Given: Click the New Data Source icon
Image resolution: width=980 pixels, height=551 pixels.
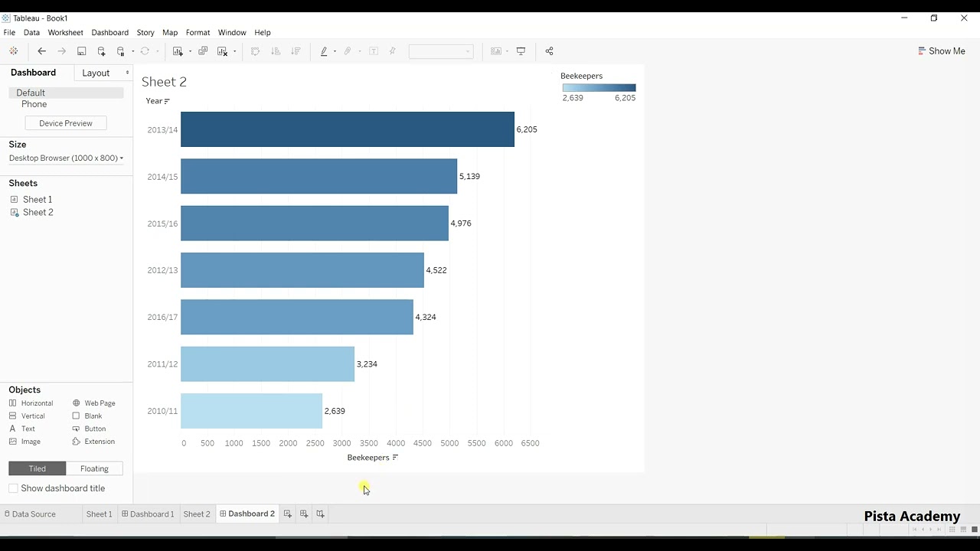Looking at the screenshot, I should [101, 51].
